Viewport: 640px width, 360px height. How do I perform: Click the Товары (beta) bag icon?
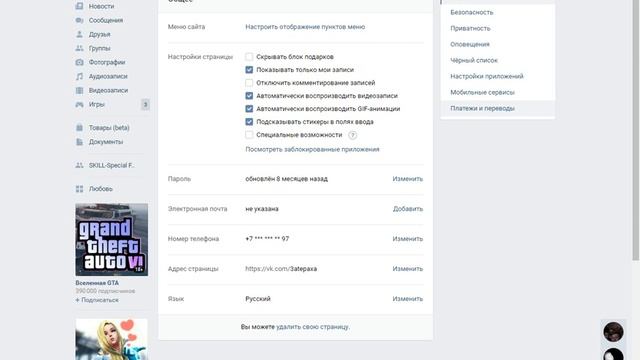click(x=79, y=128)
